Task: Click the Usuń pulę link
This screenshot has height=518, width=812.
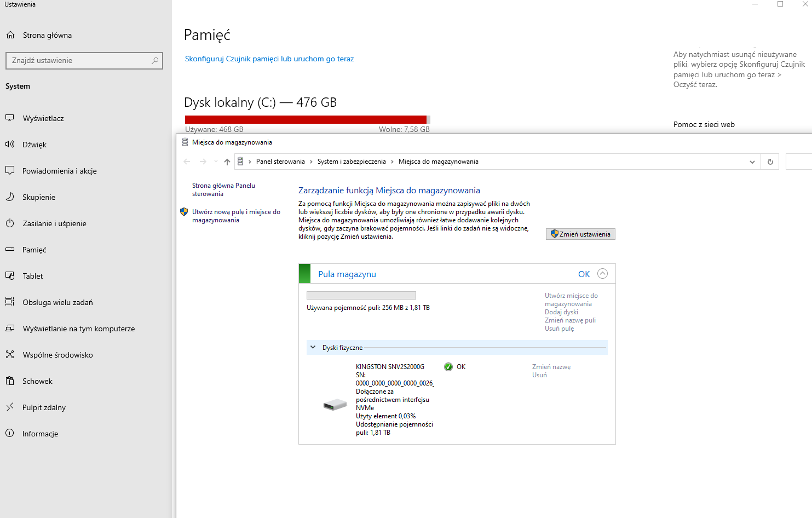Action: (560, 329)
